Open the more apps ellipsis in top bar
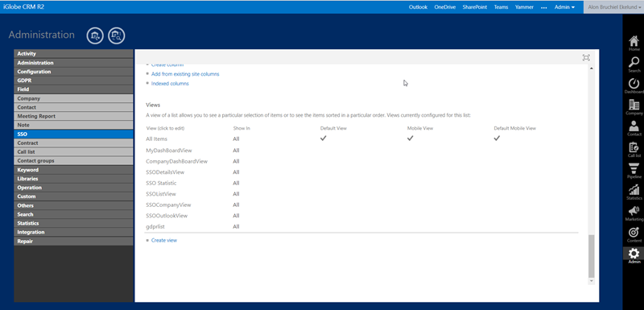Viewport: 644px width, 310px height. 544,7
